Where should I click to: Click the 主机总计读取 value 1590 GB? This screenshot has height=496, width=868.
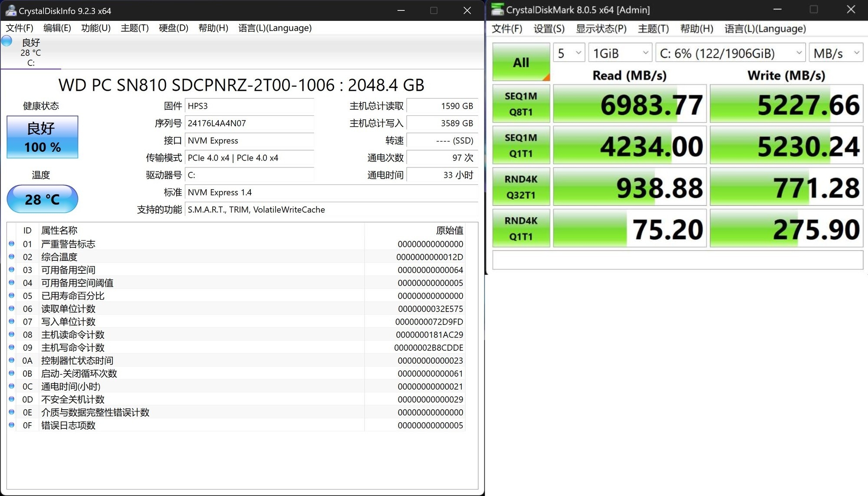coord(442,106)
